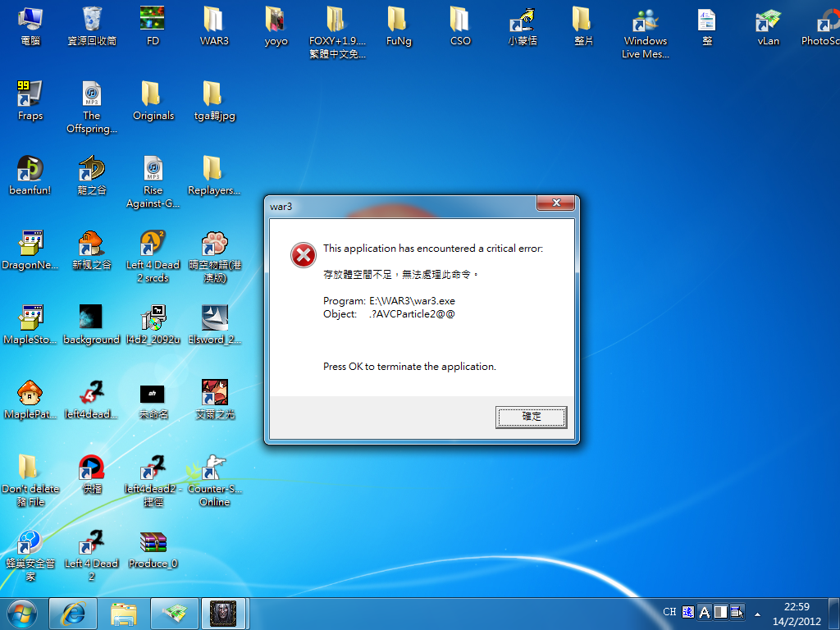Click the CH language indicator

pos(669,612)
